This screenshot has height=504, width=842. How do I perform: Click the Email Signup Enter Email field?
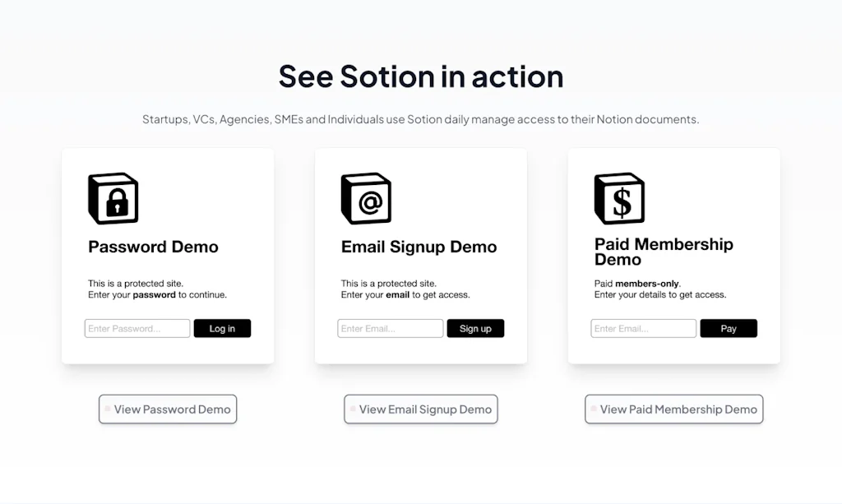tap(391, 329)
